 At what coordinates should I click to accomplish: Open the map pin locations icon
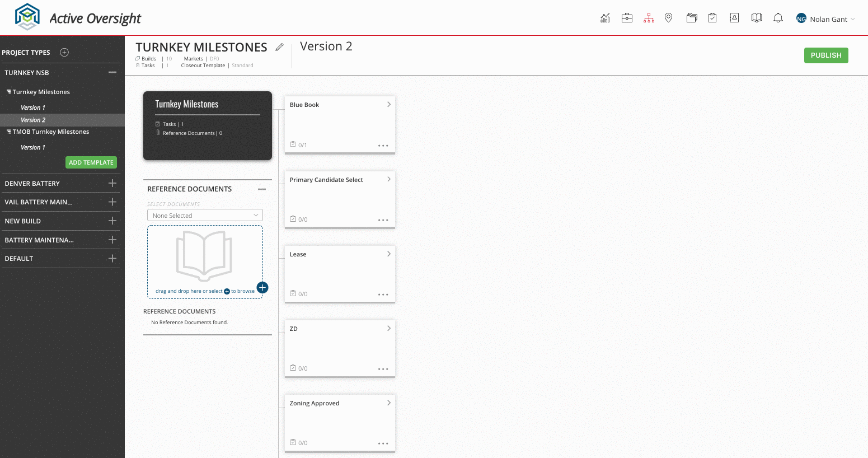coord(668,18)
